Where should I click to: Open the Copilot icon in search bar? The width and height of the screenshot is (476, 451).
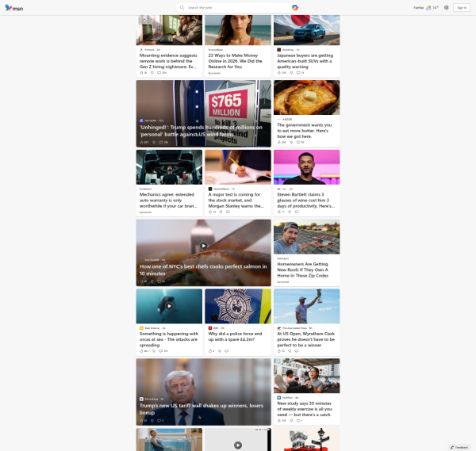tap(294, 8)
